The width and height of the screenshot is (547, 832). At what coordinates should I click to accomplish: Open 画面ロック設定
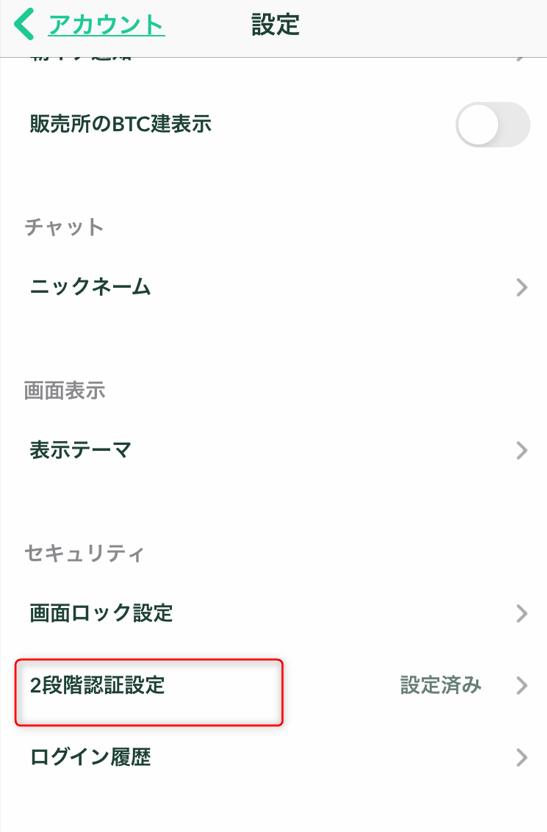274,613
